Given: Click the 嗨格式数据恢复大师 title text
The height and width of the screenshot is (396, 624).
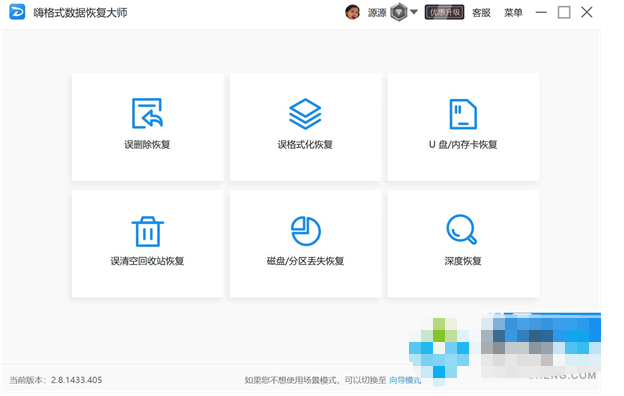Looking at the screenshot, I should 80,13.
